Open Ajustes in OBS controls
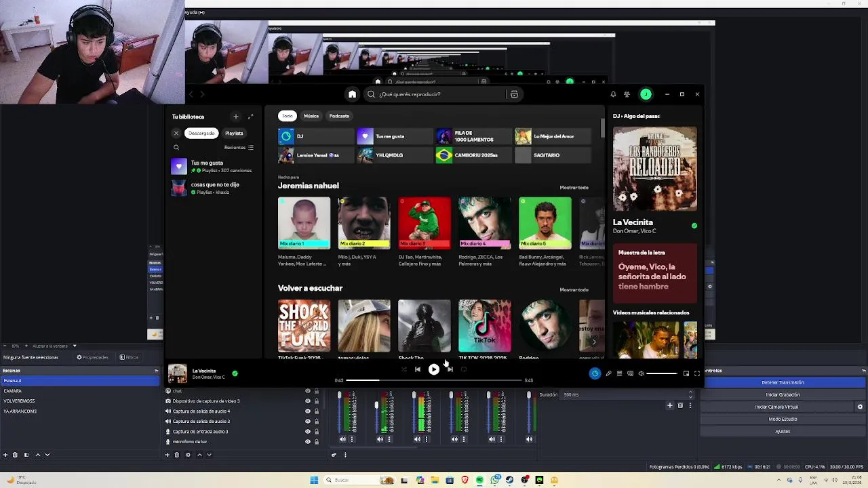 tap(783, 431)
